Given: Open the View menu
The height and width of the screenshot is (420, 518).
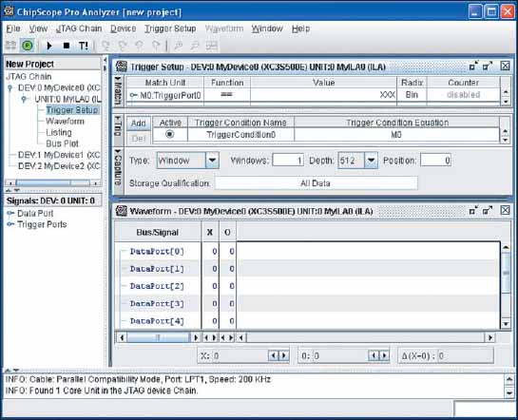Looking at the screenshot, I should (x=38, y=29).
